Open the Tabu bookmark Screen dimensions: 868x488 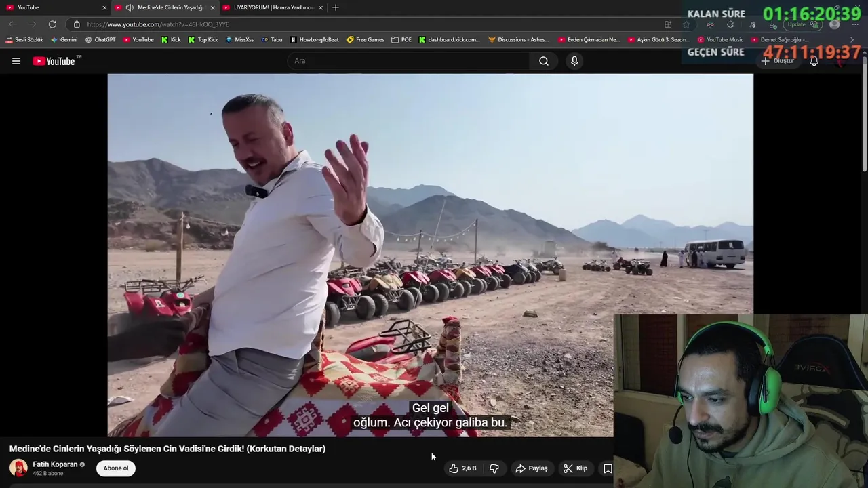coord(272,40)
